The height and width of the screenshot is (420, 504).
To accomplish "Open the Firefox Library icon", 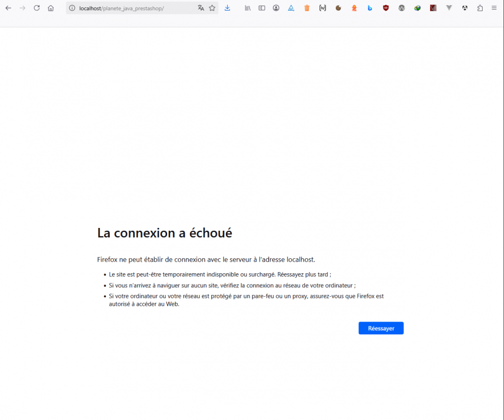I will coord(247,8).
